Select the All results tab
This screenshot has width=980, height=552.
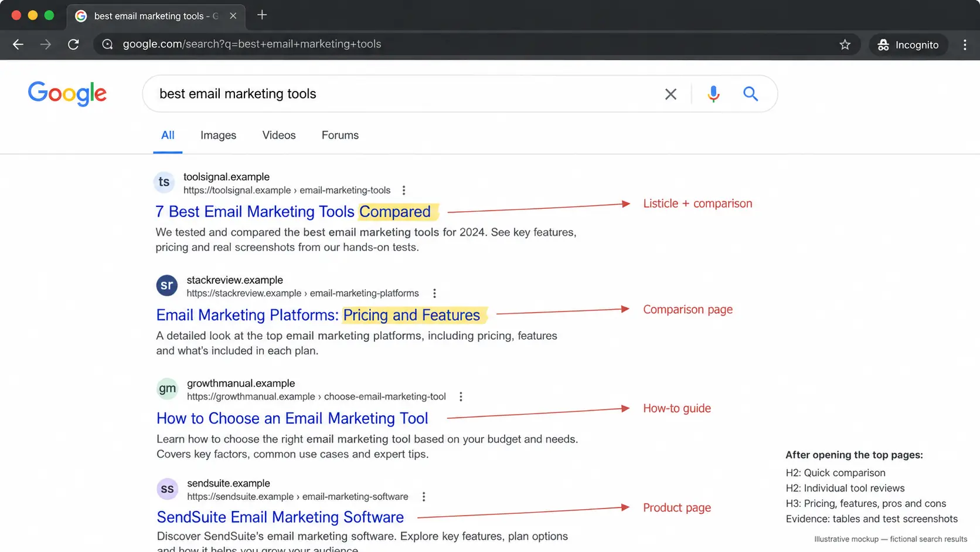tap(168, 136)
